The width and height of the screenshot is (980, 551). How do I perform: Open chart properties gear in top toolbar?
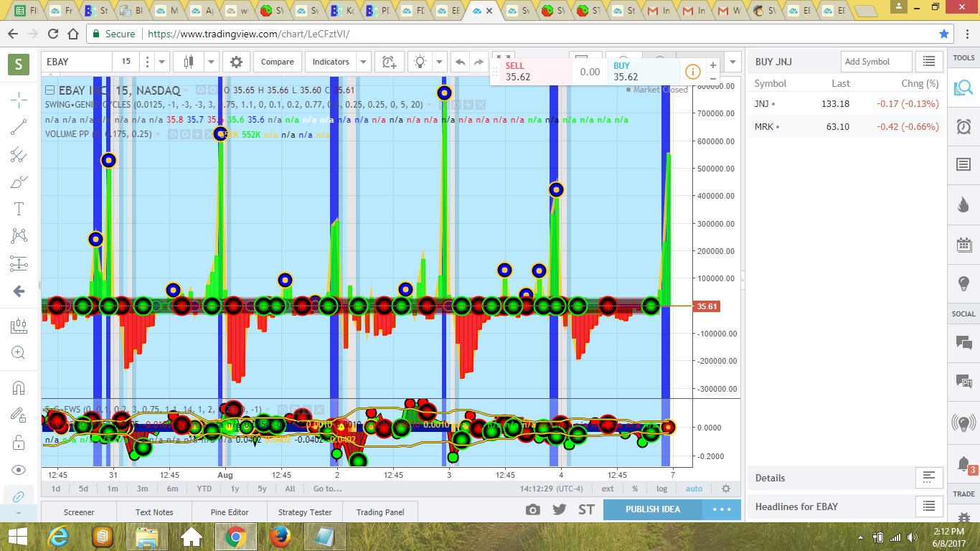coord(236,62)
